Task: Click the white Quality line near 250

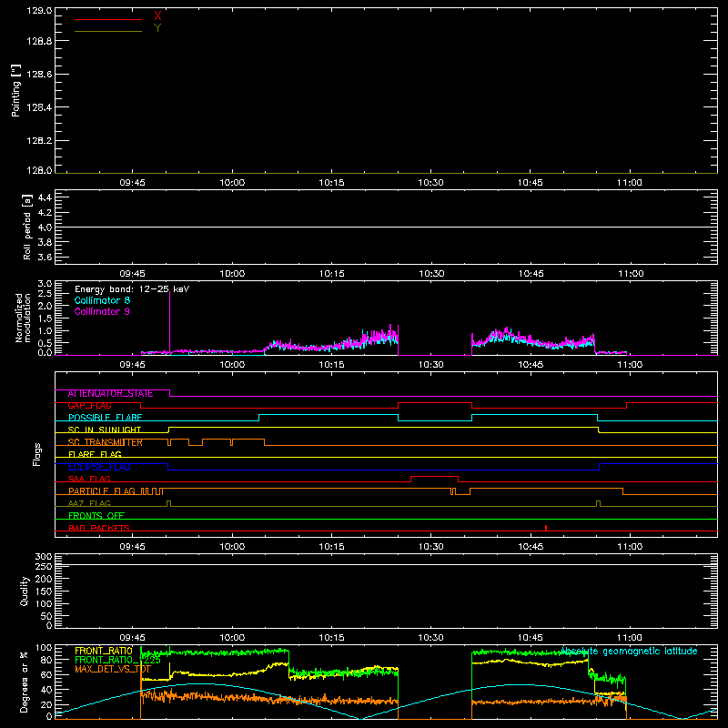Action: click(386, 564)
